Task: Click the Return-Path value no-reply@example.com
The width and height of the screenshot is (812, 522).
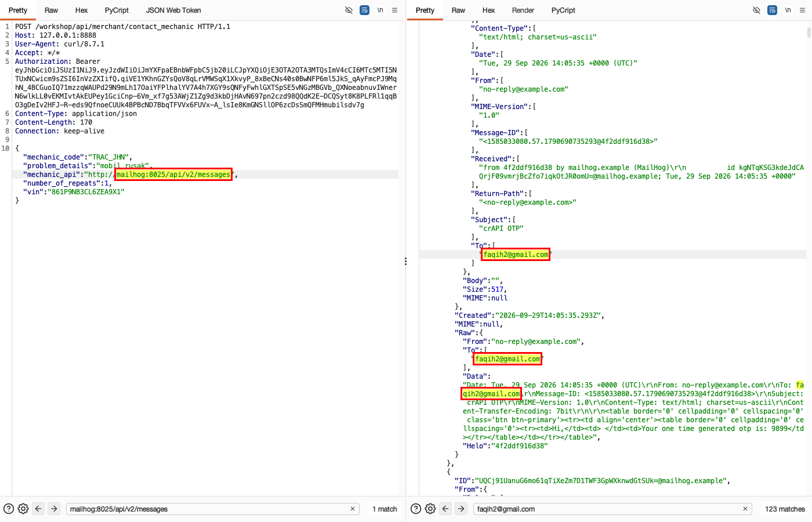Action: pos(527,202)
